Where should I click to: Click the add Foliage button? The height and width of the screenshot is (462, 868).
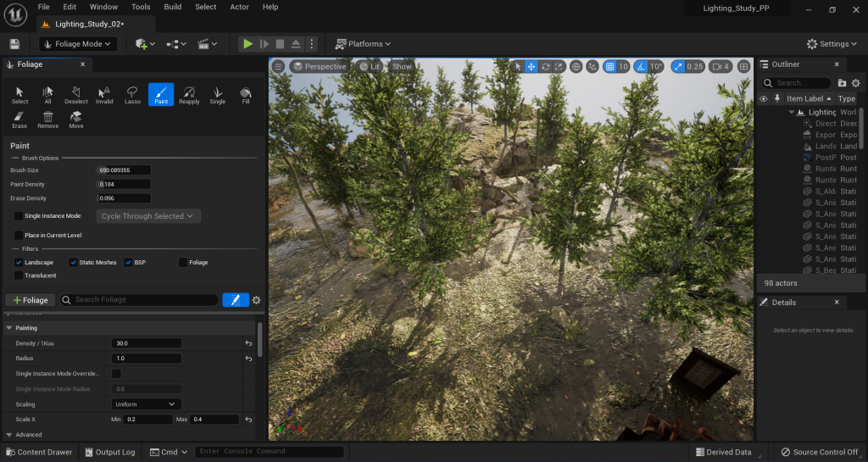click(x=30, y=300)
